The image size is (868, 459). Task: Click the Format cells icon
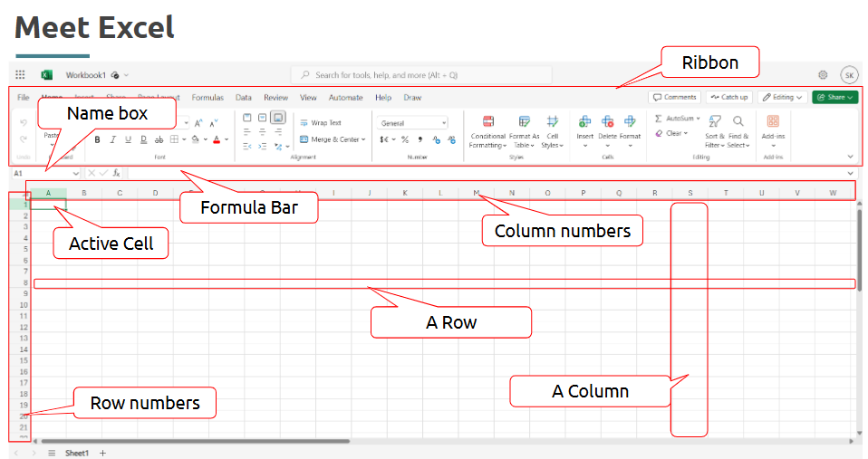(630, 121)
